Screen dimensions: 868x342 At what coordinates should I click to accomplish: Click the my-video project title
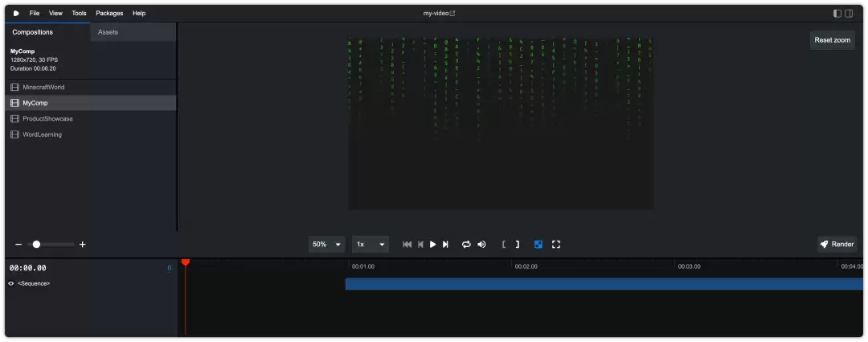coord(435,14)
